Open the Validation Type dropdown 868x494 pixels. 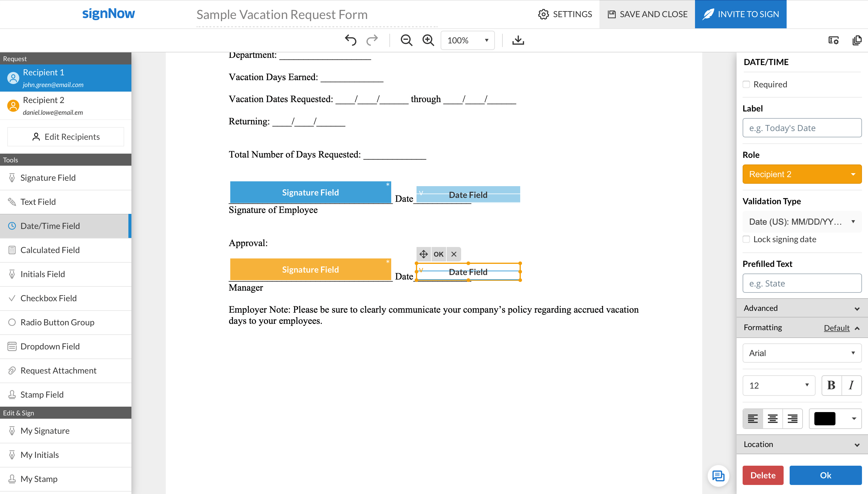click(801, 222)
